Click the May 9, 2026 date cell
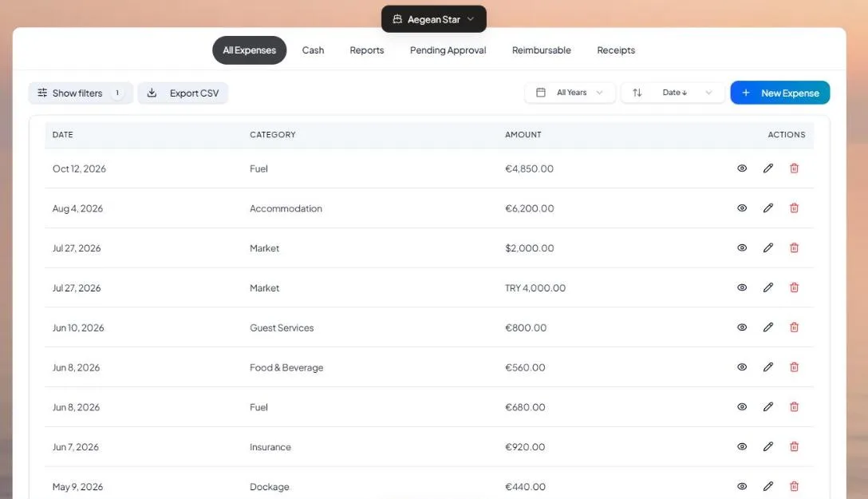 click(x=77, y=487)
